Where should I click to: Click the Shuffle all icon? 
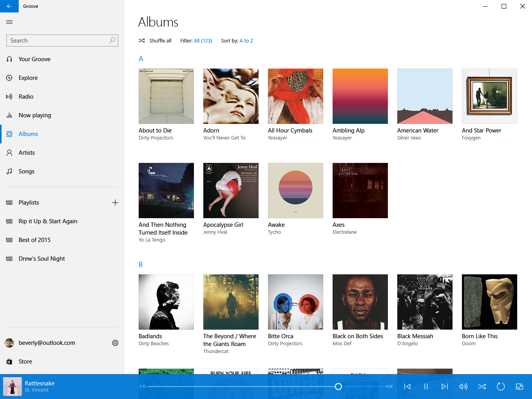pyautogui.click(x=142, y=41)
